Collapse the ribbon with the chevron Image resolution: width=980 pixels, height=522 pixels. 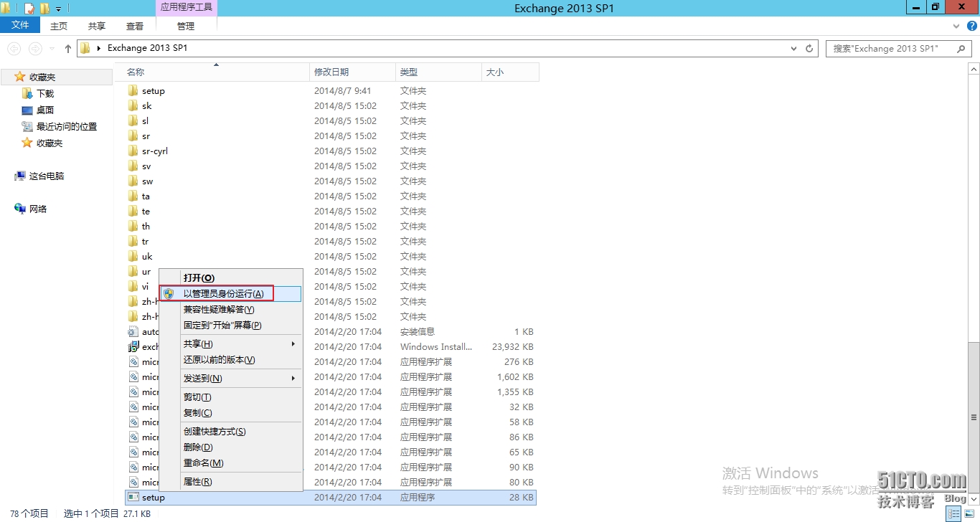(x=956, y=26)
